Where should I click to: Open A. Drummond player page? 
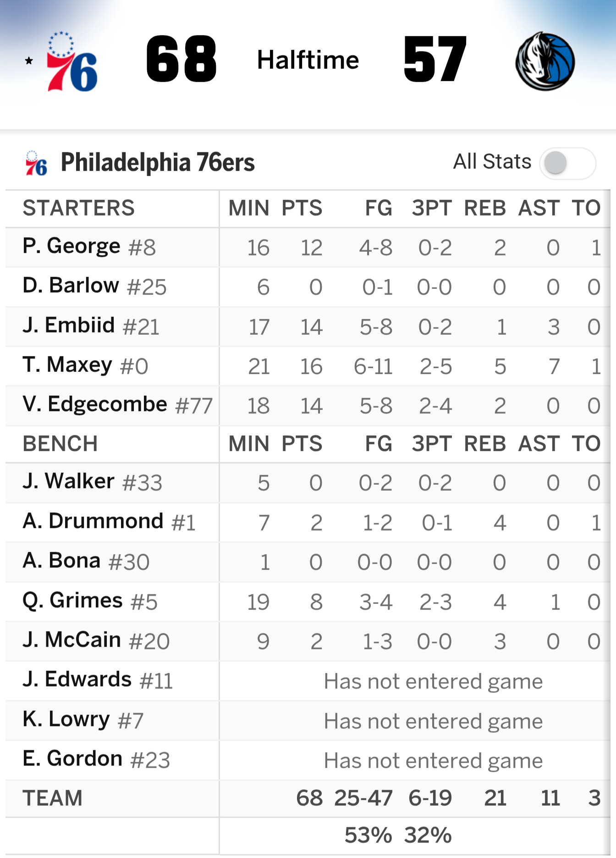point(93,521)
